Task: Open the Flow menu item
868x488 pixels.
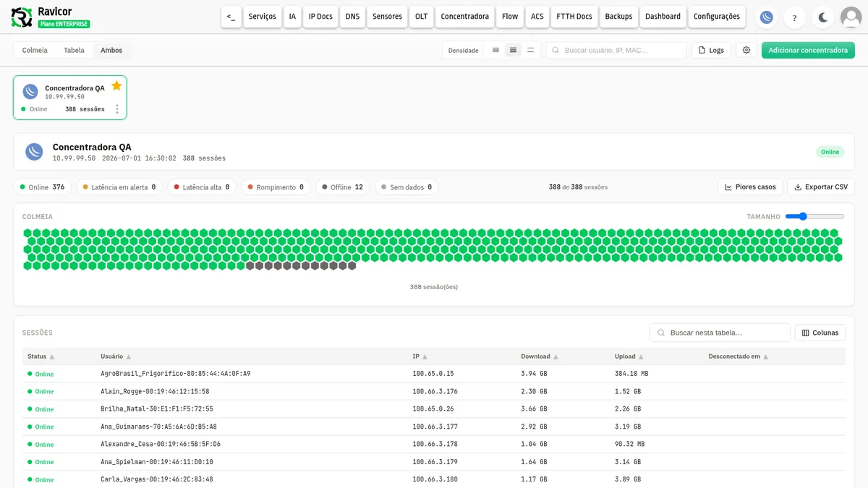Action: [510, 17]
